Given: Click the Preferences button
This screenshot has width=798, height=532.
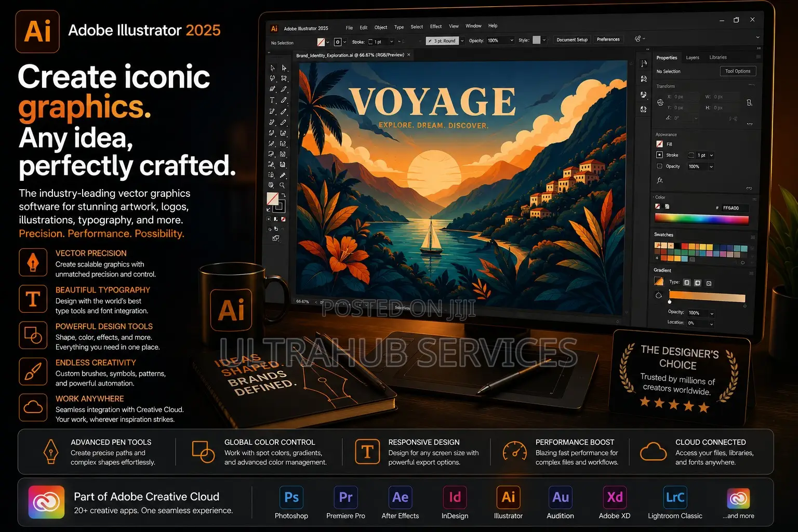Looking at the screenshot, I should coord(608,39).
